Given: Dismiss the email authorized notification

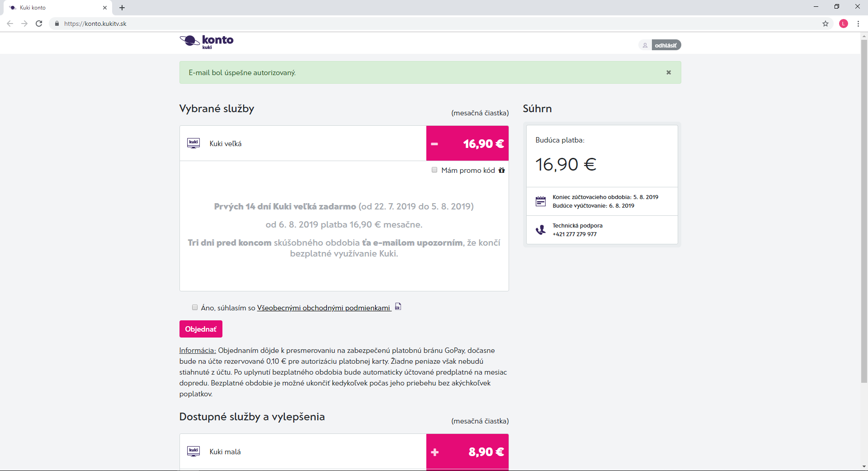Looking at the screenshot, I should (x=669, y=72).
